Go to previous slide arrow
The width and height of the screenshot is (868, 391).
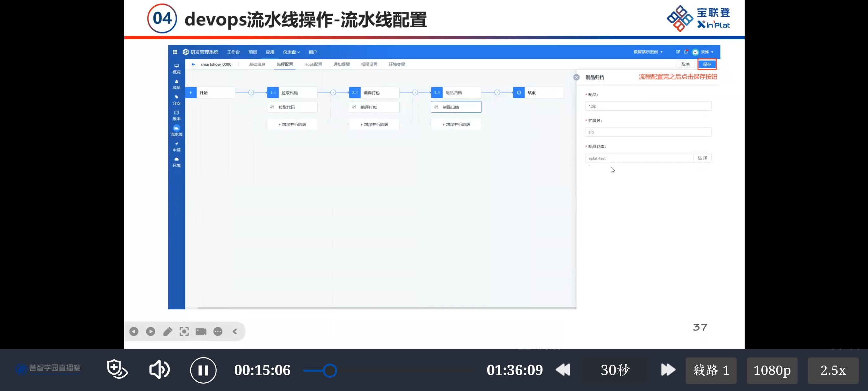pos(134,332)
